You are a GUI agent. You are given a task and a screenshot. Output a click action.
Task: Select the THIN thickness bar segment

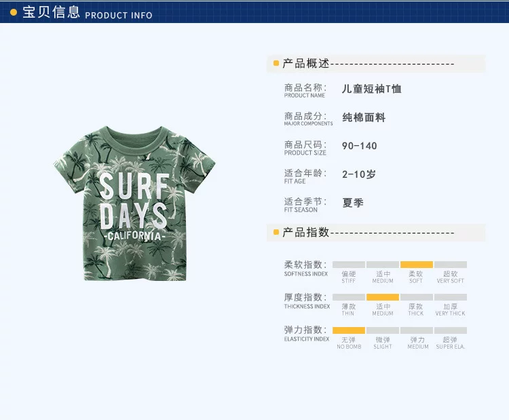click(x=349, y=297)
